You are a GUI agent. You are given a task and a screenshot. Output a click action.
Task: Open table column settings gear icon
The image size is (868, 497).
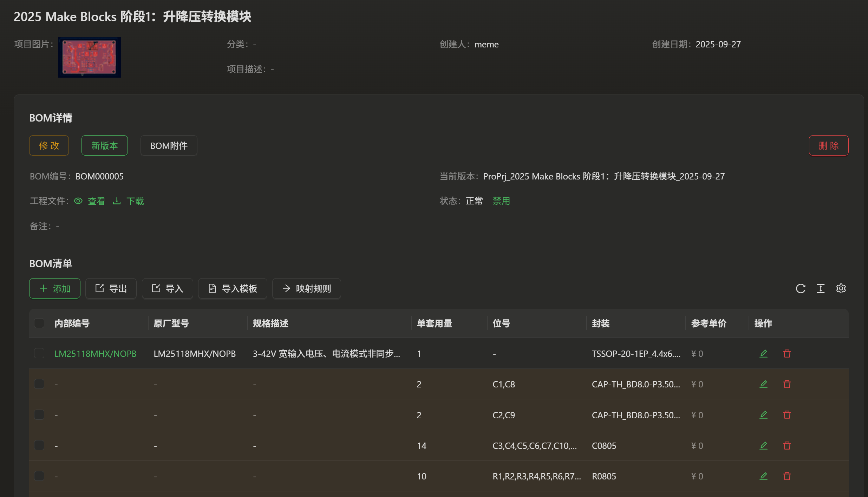841,289
